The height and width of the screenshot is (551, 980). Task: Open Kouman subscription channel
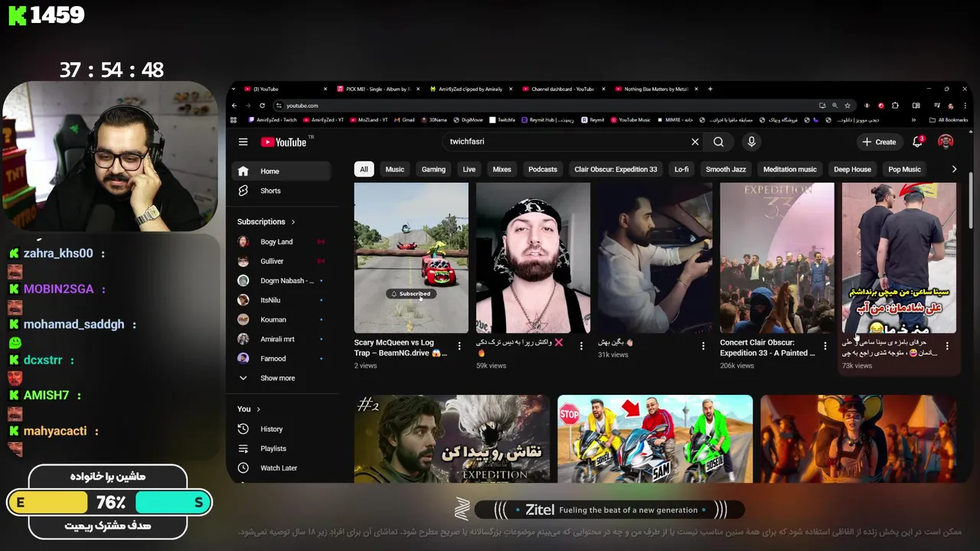click(x=281, y=320)
